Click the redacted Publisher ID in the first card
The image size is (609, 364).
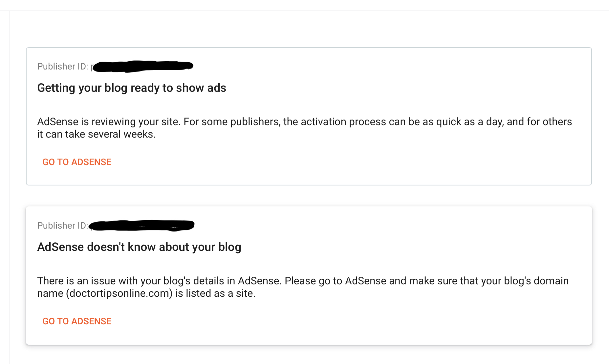pyautogui.click(x=143, y=66)
